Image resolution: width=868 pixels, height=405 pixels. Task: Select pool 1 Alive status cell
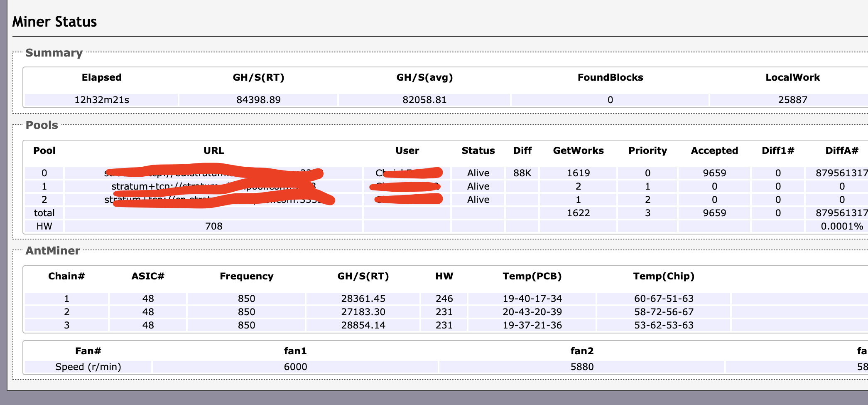coord(478,186)
